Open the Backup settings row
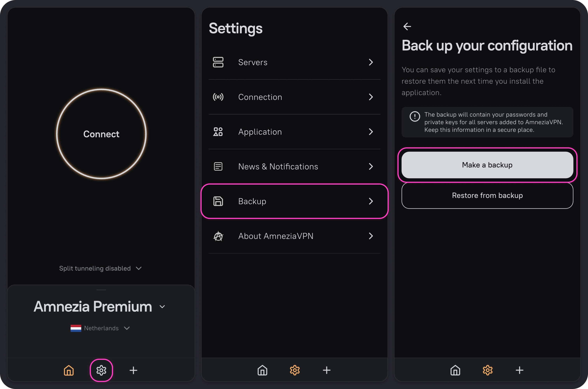The image size is (588, 389). [x=294, y=201]
